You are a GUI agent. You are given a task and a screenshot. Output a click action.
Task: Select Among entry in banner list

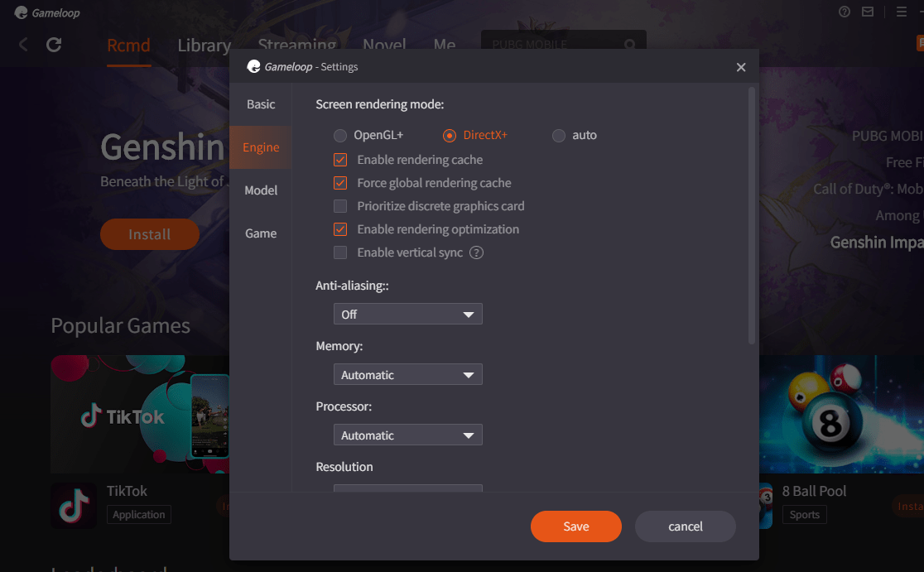[x=898, y=215]
